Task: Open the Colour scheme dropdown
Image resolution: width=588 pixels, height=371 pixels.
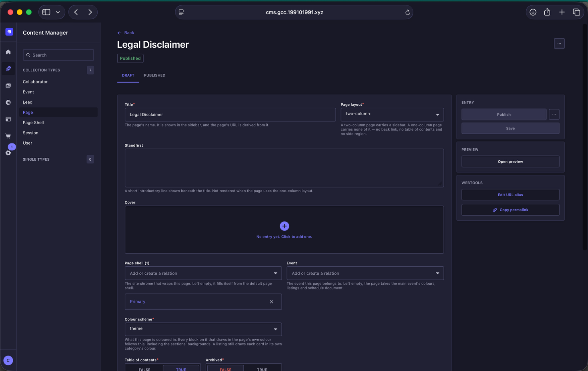Action: tap(203, 329)
